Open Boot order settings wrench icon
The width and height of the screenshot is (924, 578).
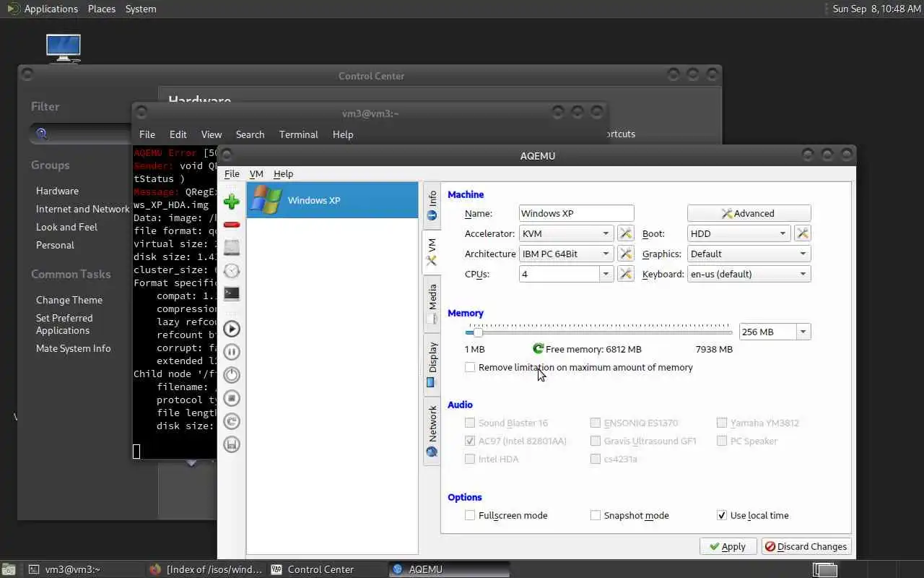click(802, 233)
